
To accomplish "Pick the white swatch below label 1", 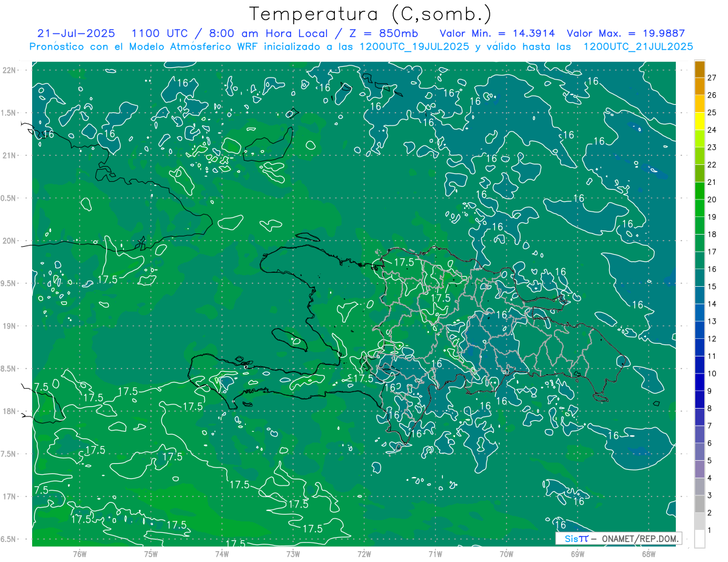I will (699, 539).
